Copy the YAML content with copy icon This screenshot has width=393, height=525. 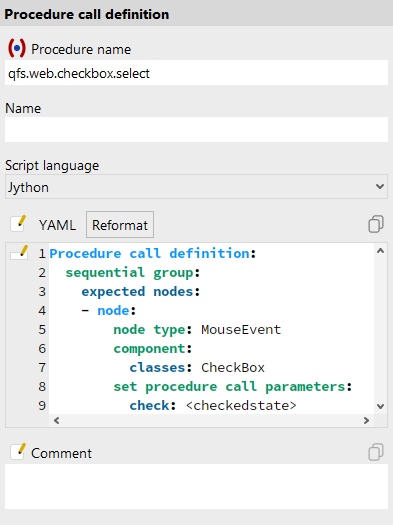376,224
